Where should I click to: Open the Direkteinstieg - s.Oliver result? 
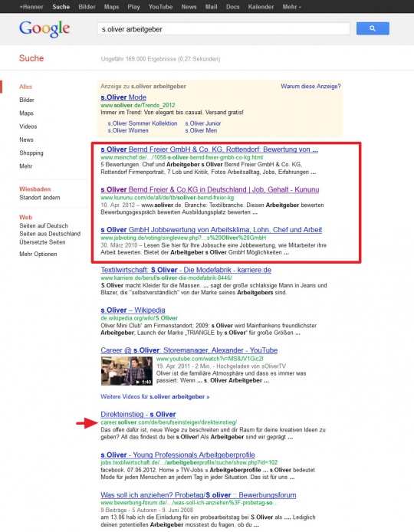tap(138, 414)
